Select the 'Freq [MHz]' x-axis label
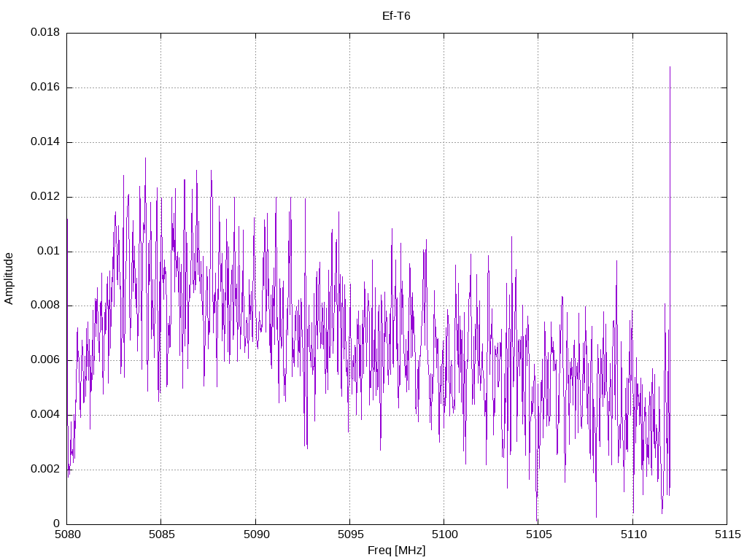747x560 pixels. click(x=396, y=550)
